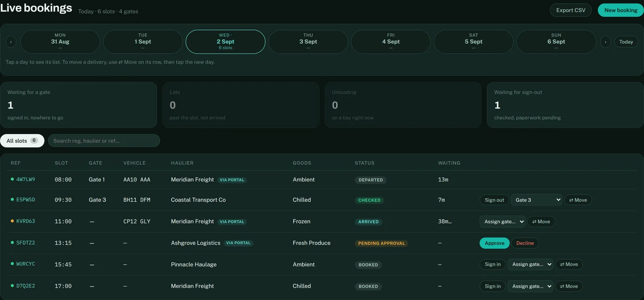The width and height of the screenshot is (644, 300).
Task: Open booking reference D7Q2E2
Action: [x=25, y=286]
